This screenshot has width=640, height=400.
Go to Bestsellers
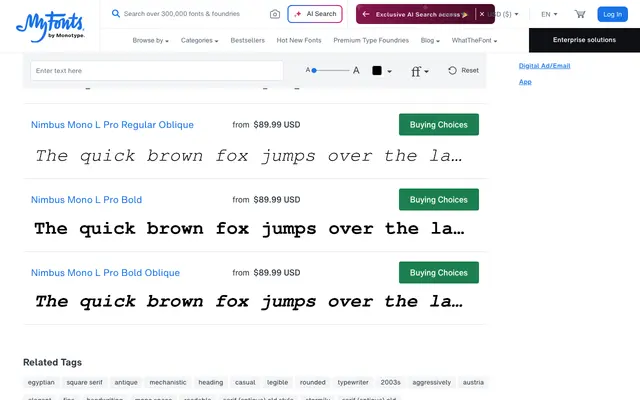(x=247, y=40)
